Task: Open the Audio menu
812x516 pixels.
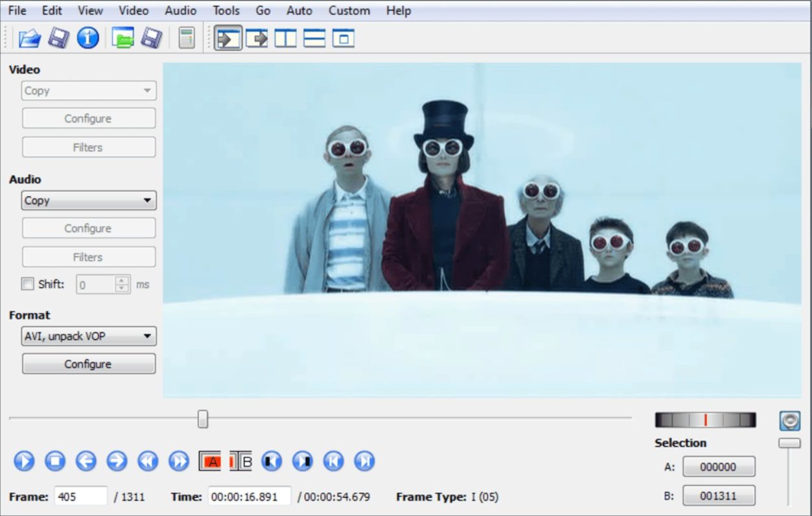Action: pos(180,11)
